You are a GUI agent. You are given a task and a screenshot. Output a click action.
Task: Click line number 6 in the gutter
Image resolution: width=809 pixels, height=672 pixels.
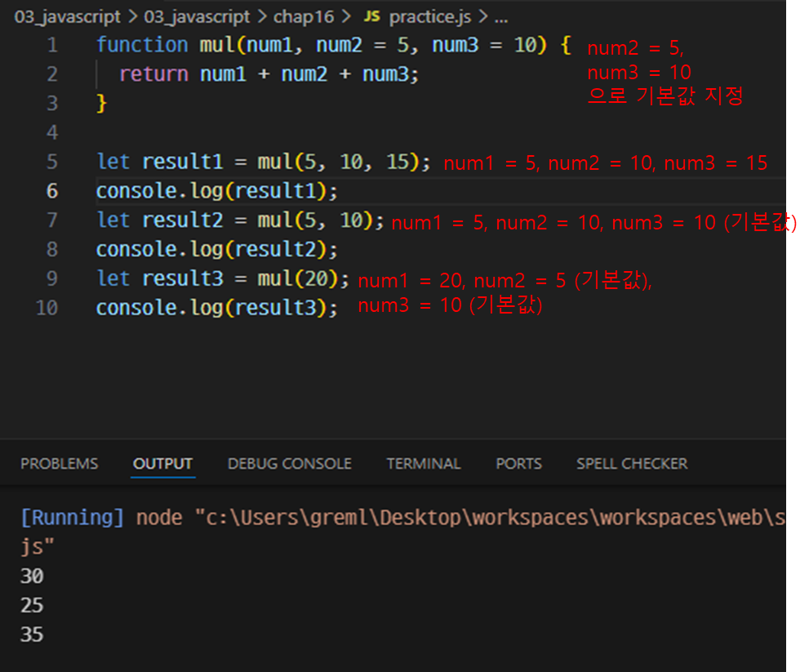pyautogui.click(x=52, y=191)
